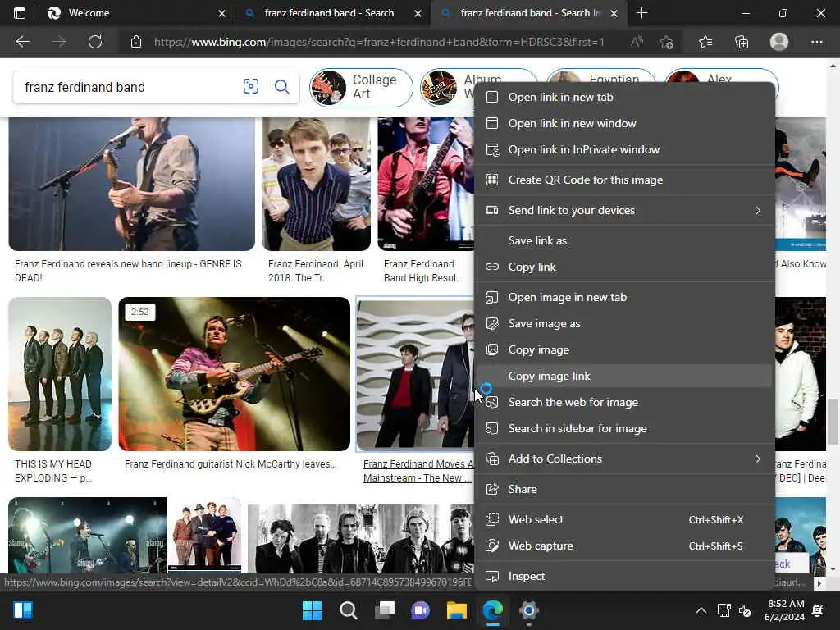Click the user profile avatar
The width and height of the screenshot is (840, 630).
779,42
